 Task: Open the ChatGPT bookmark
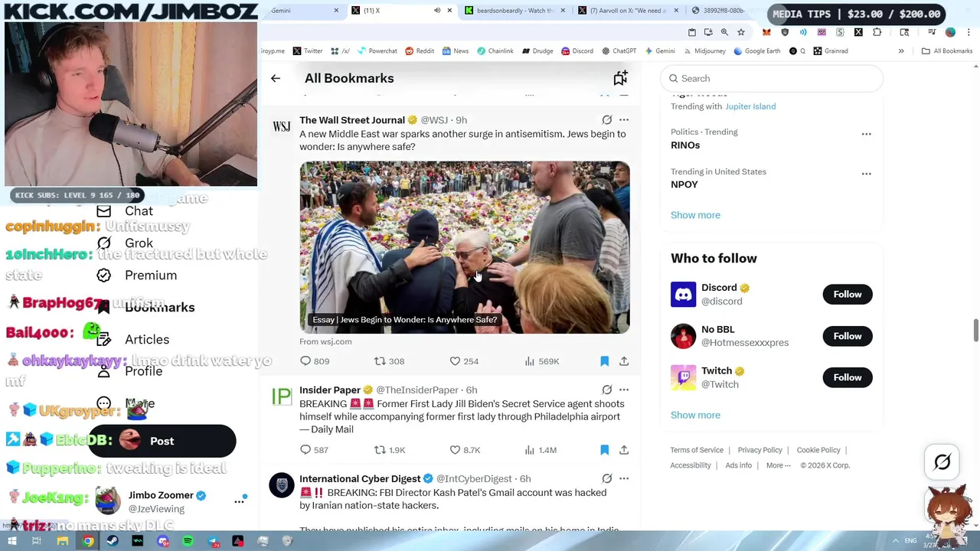point(619,51)
